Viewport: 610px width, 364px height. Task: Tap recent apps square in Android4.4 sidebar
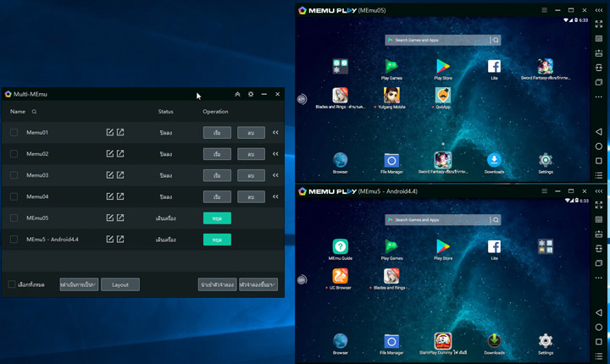point(599,341)
